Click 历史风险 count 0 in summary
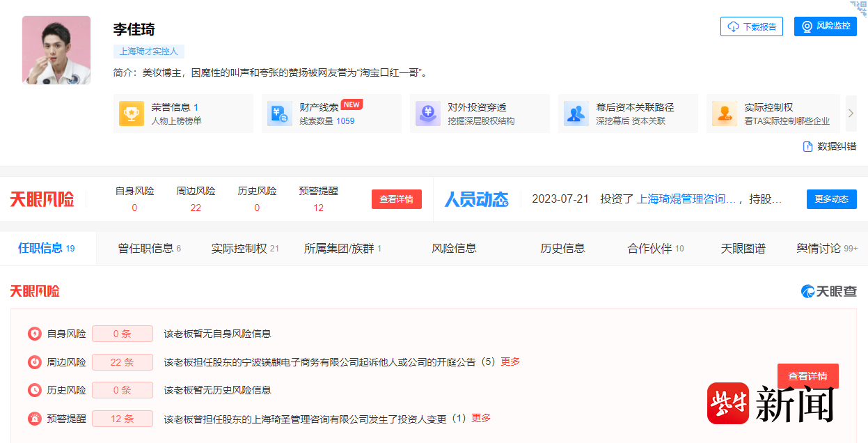Viewport: 868px width, 443px height. coord(257,208)
